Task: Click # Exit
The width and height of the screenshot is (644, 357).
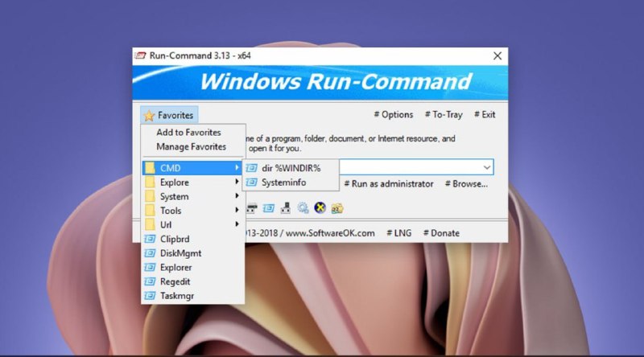Action: pos(485,114)
